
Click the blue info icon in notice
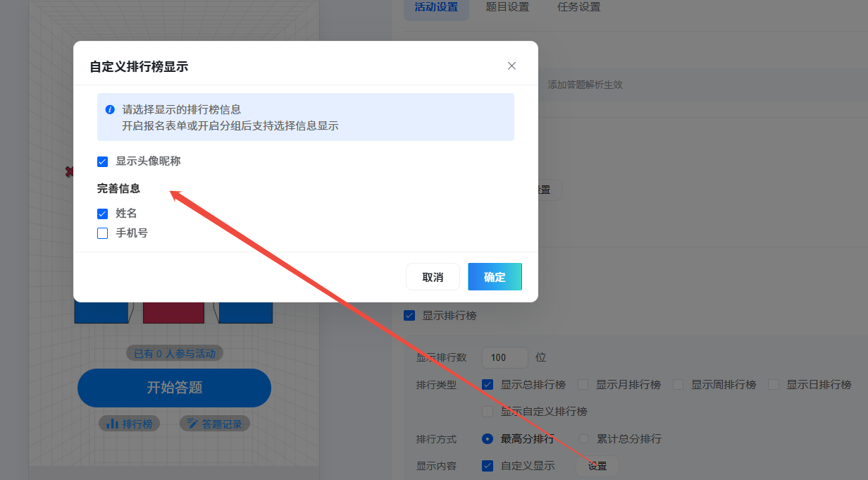110,110
